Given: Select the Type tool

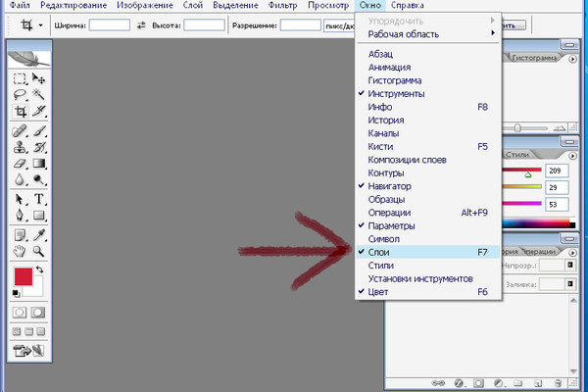Looking at the screenshot, I should pyautogui.click(x=38, y=199).
